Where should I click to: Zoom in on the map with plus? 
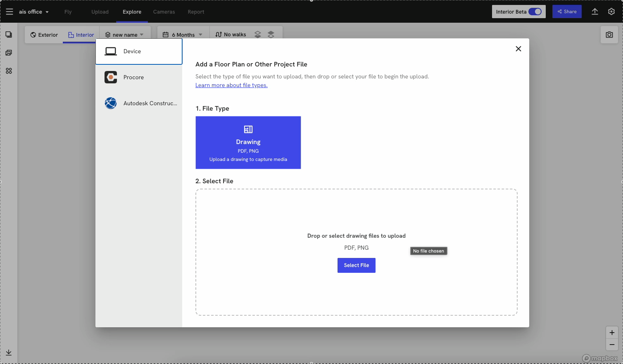click(x=612, y=333)
